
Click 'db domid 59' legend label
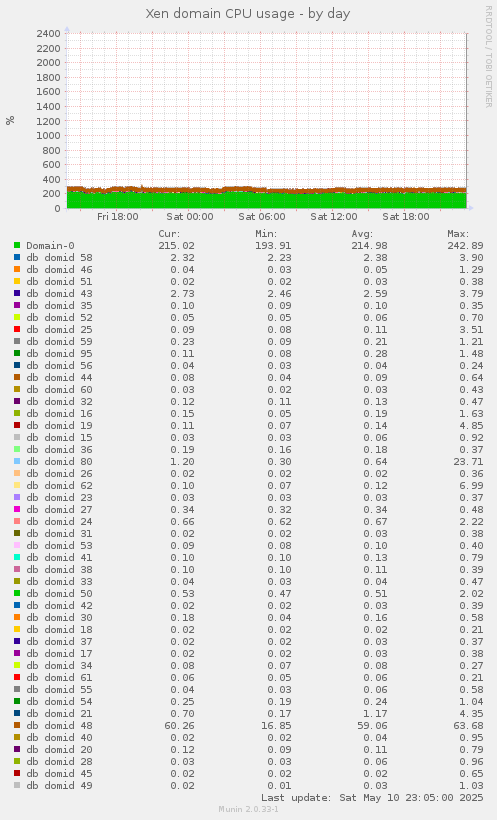pyautogui.click(x=59, y=341)
